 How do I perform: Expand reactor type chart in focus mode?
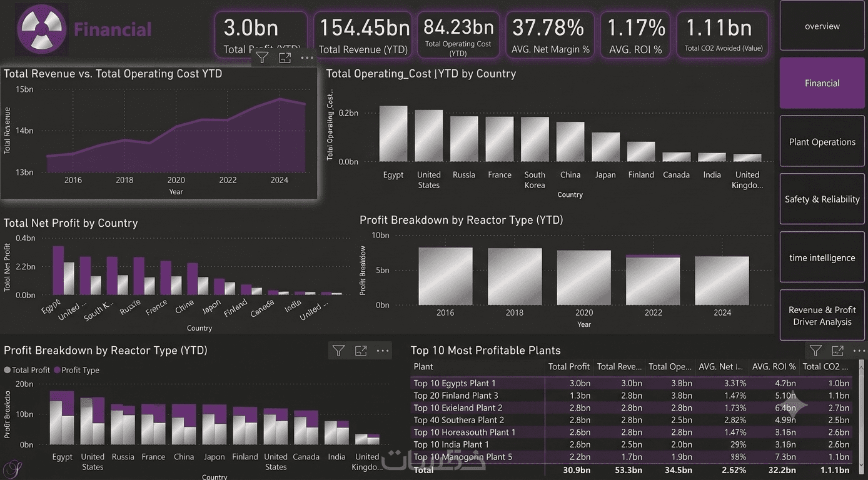tap(361, 351)
